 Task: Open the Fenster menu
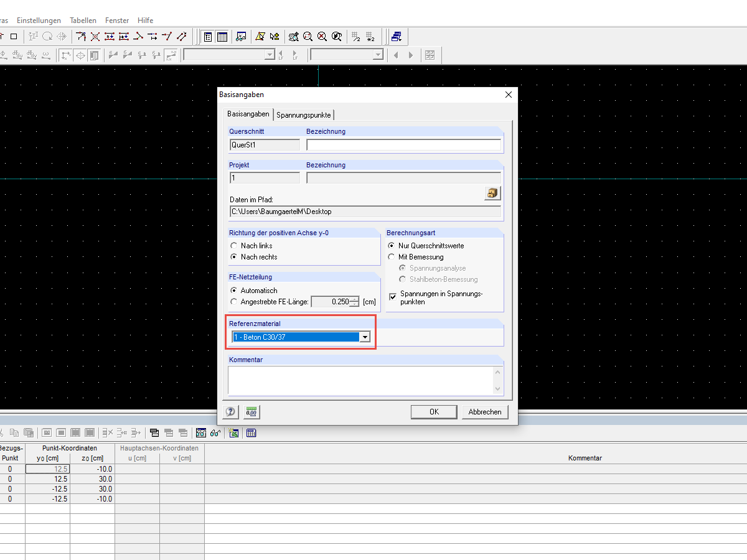coord(117,21)
